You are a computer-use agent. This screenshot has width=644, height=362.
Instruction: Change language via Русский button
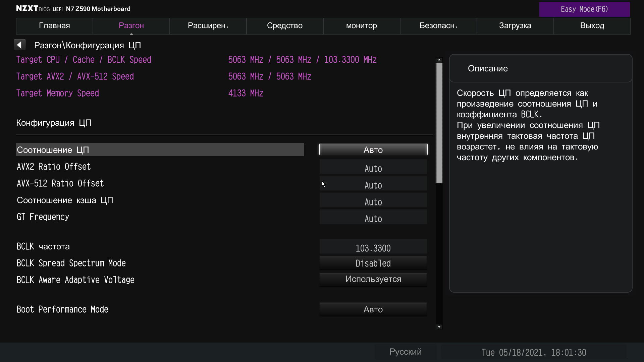405,352
